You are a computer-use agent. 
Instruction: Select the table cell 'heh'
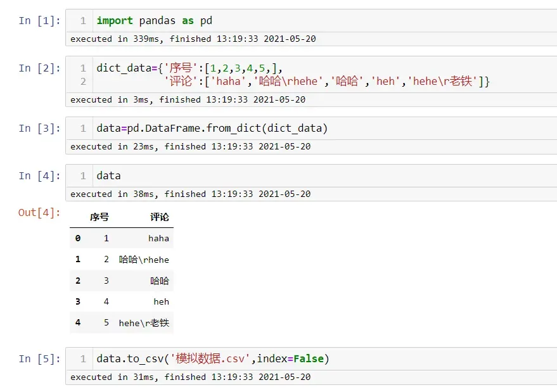click(x=162, y=302)
